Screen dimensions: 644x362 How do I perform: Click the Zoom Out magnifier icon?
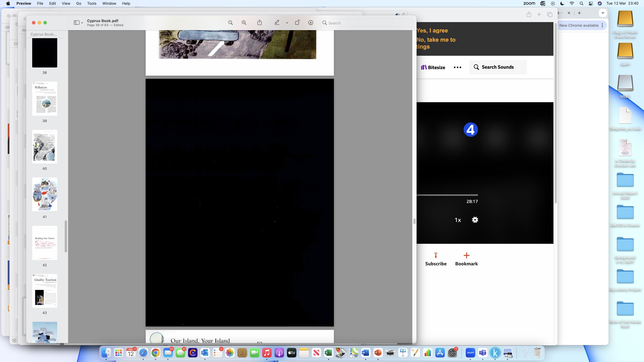pyautogui.click(x=230, y=23)
